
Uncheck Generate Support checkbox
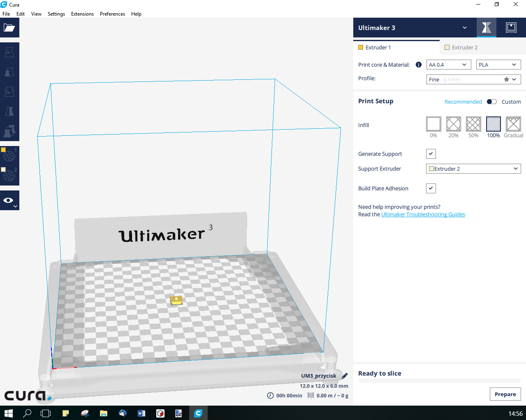[431, 154]
